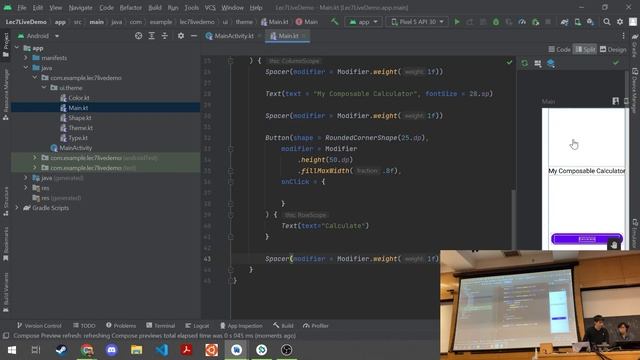Open the Version Control tool window
This screenshot has height=360, width=640.
(39, 325)
